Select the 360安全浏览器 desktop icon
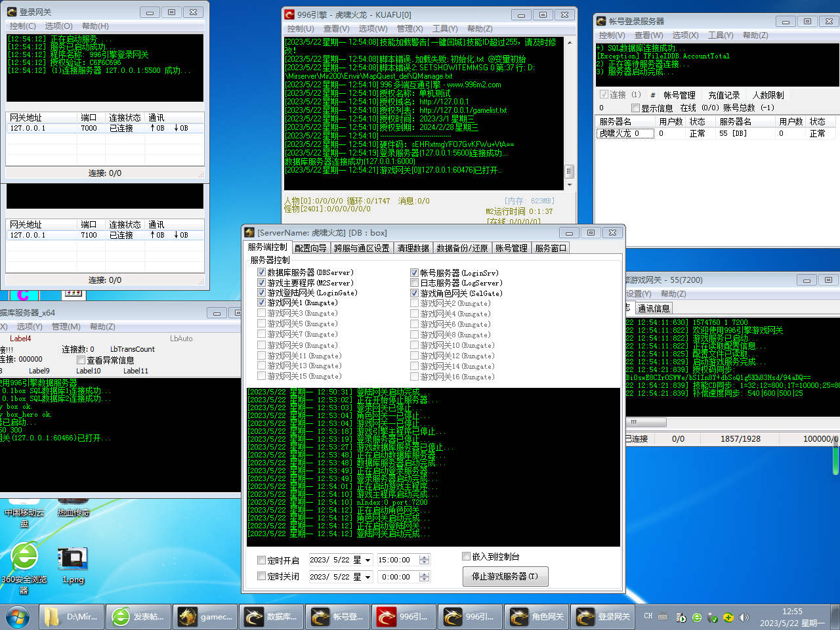The height and width of the screenshot is (630, 840). point(24,568)
